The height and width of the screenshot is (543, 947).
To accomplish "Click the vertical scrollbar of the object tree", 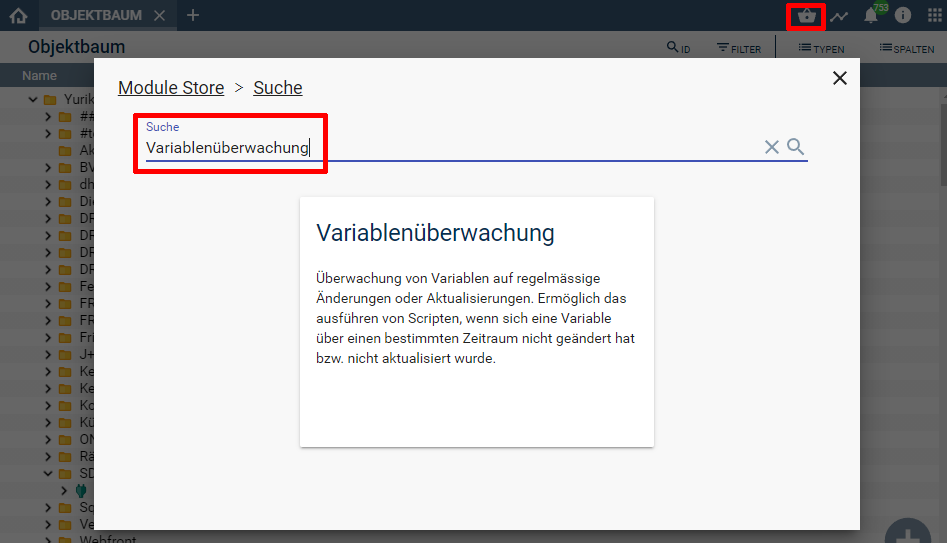I will click(x=943, y=145).
